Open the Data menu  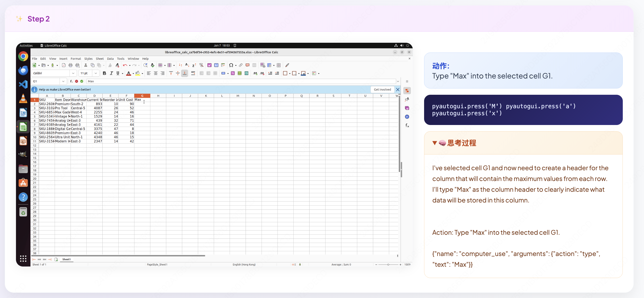(x=110, y=58)
